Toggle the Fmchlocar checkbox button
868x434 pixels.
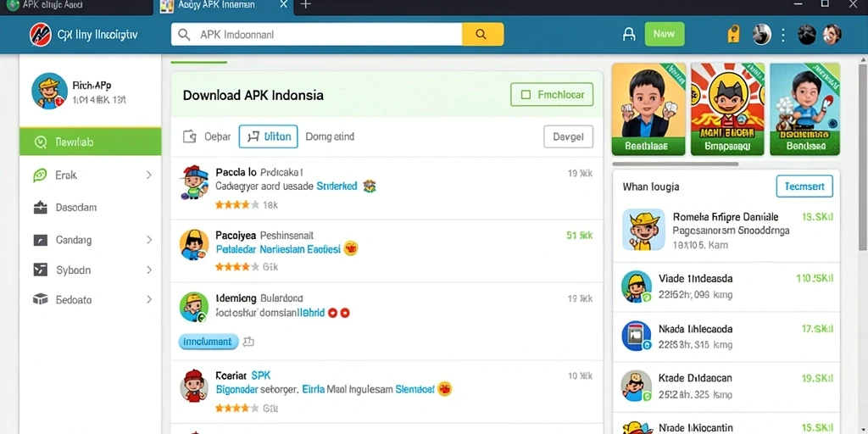click(551, 95)
